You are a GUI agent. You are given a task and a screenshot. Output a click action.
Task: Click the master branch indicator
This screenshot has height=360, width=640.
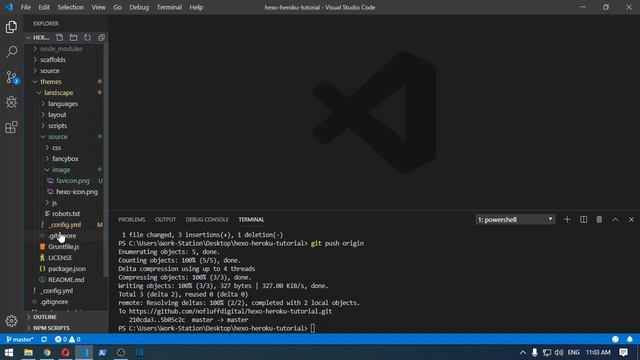coord(20,339)
